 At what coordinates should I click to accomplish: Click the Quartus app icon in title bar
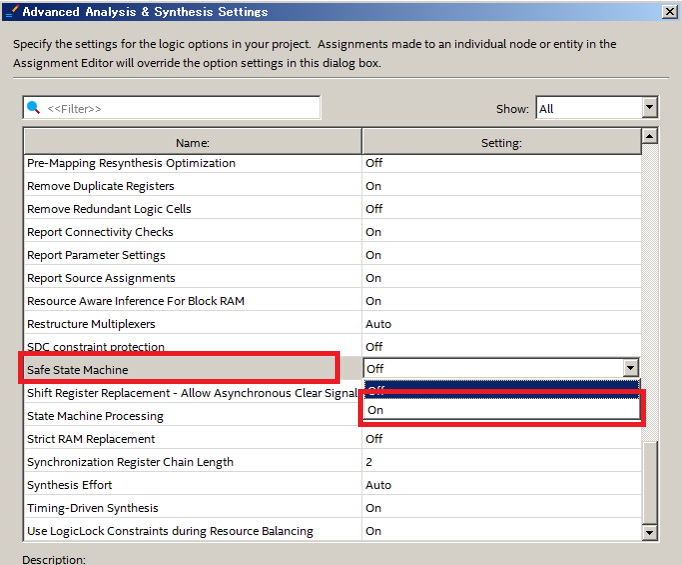tap(11, 12)
